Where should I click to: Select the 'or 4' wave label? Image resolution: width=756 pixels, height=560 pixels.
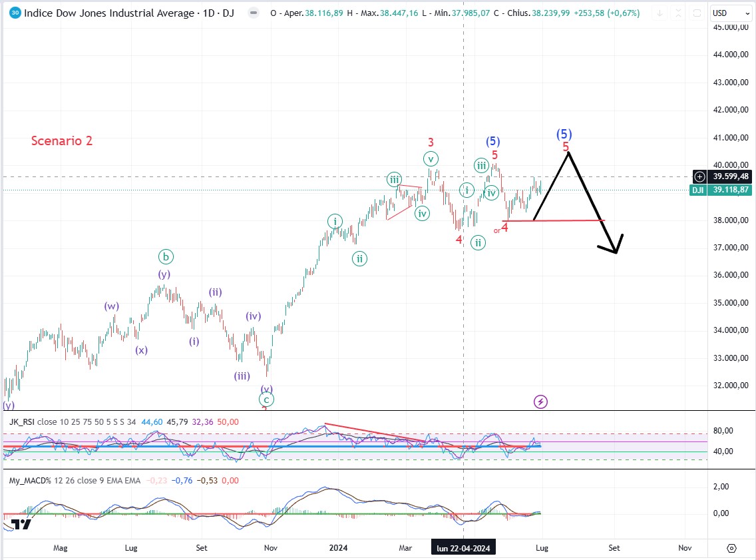point(501,228)
